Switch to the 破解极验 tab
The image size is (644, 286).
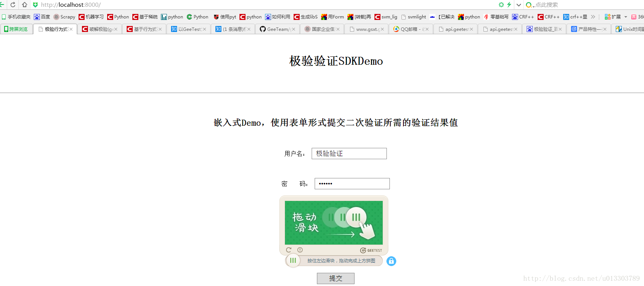[100, 29]
